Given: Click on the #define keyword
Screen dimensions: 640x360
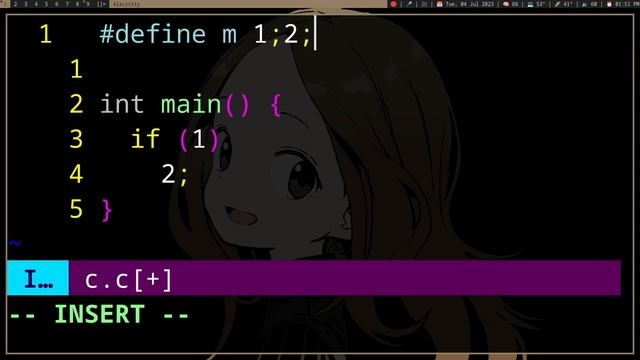Looking at the screenshot, I should (153, 34).
